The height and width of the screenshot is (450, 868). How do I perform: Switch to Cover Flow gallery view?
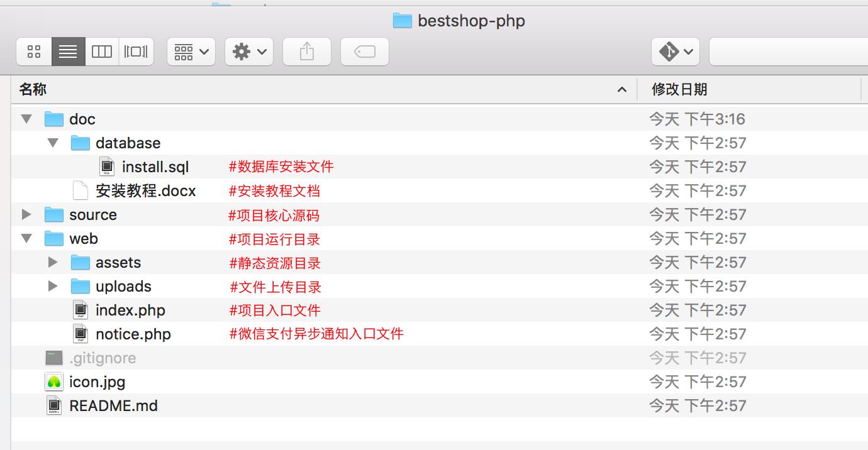point(136,52)
